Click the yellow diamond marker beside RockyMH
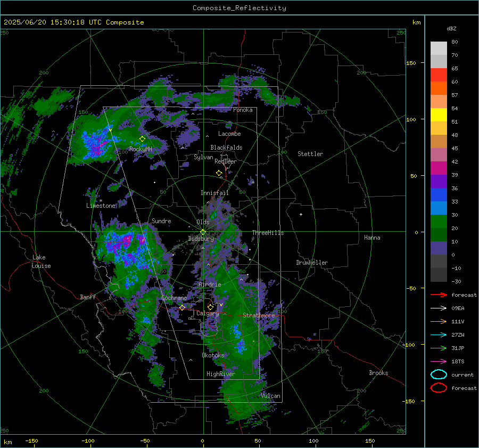479x448 pixels. point(142,139)
